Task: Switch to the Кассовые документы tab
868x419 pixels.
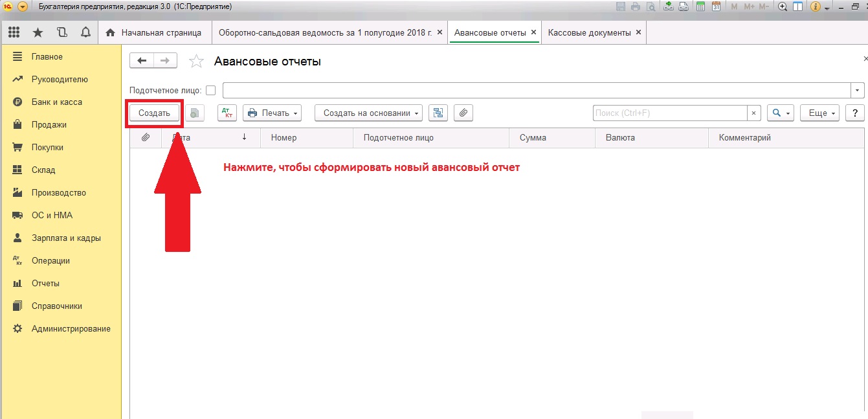Action: tap(589, 32)
